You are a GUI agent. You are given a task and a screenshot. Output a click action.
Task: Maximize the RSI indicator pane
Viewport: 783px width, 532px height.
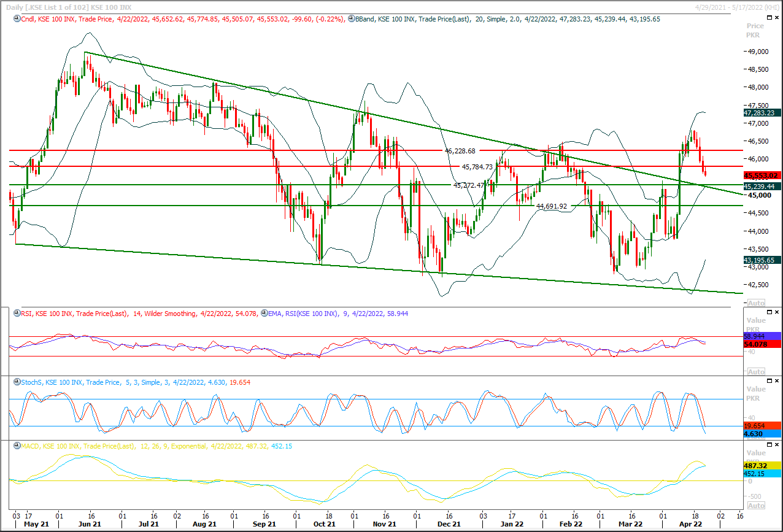tap(769, 313)
